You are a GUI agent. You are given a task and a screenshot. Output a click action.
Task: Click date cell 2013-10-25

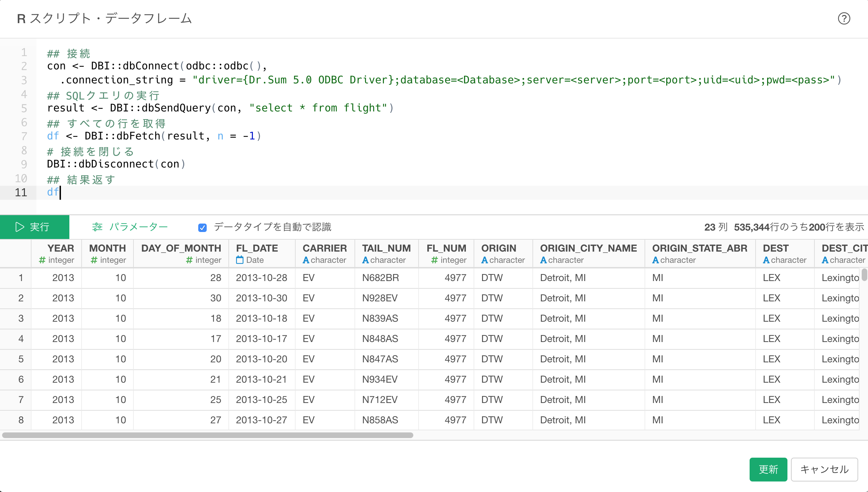coord(262,400)
